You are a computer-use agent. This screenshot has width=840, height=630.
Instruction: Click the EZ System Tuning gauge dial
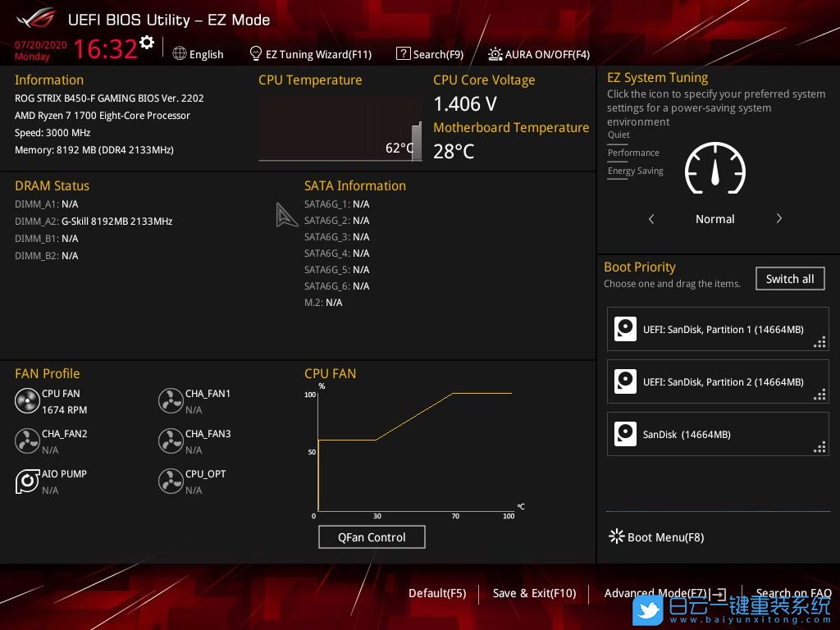(714, 168)
